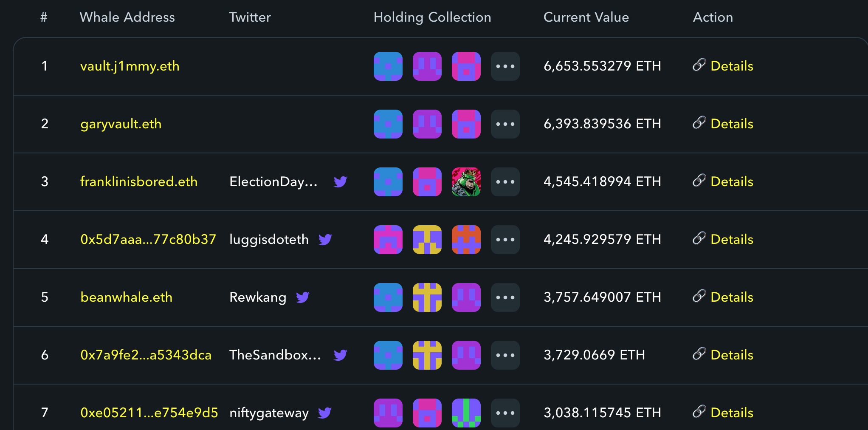This screenshot has width=868, height=430.
Task: Click orange collection icon in row 4
Action: pyautogui.click(x=466, y=240)
